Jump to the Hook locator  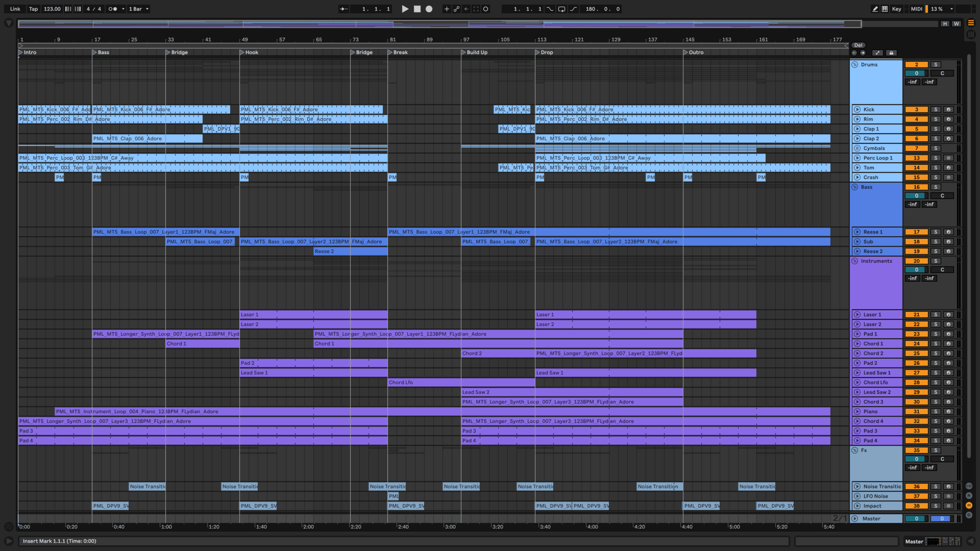pos(242,52)
